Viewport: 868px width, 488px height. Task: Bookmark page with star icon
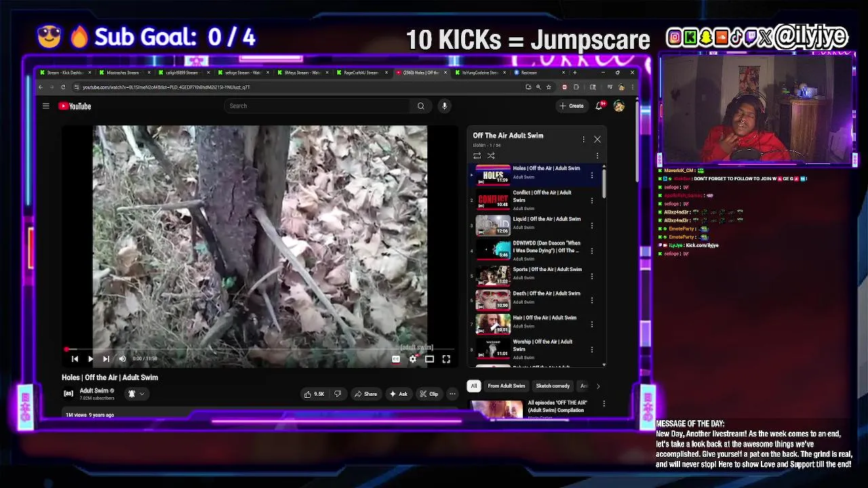point(549,87)
